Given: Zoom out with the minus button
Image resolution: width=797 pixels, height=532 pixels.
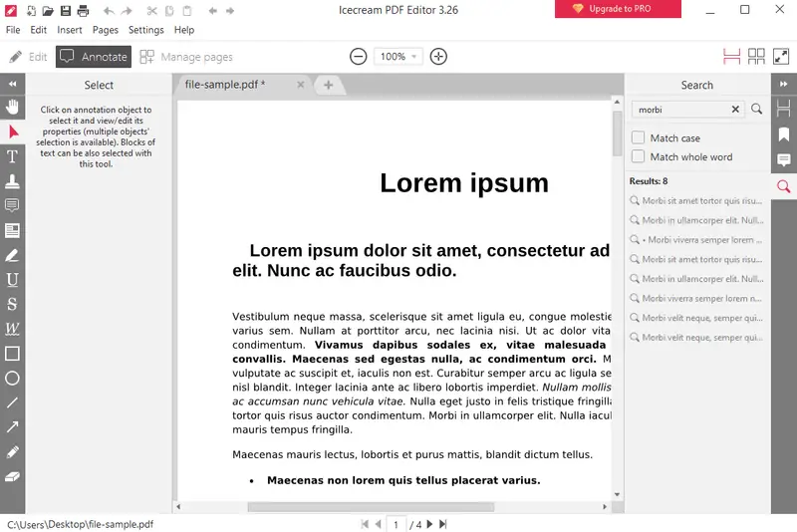Looking at the screenshot, I should point(359,57).
